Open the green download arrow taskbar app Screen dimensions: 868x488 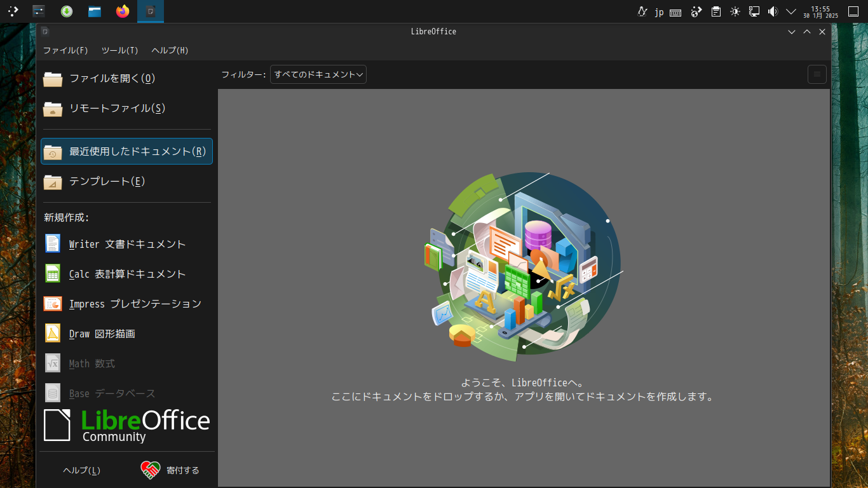66,11
